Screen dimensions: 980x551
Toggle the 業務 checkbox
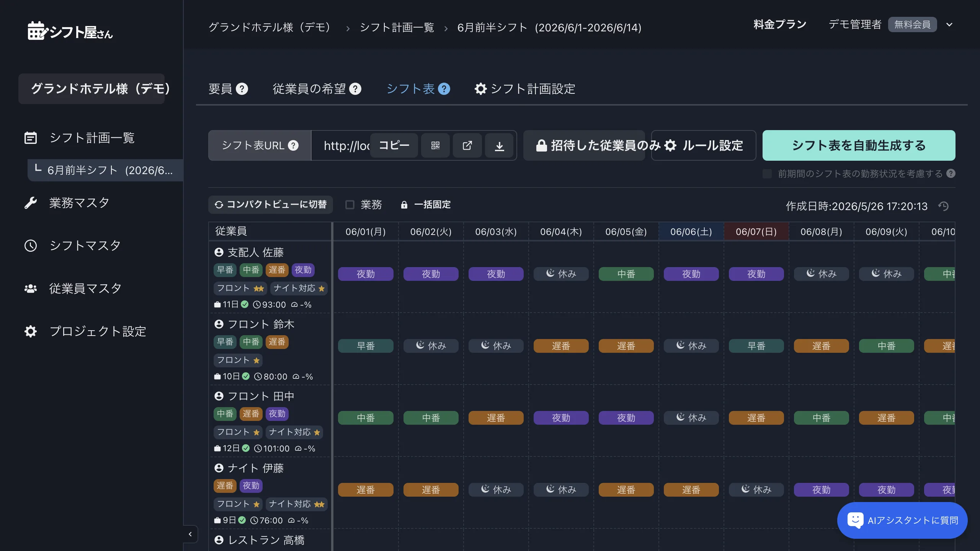point(350,205)
